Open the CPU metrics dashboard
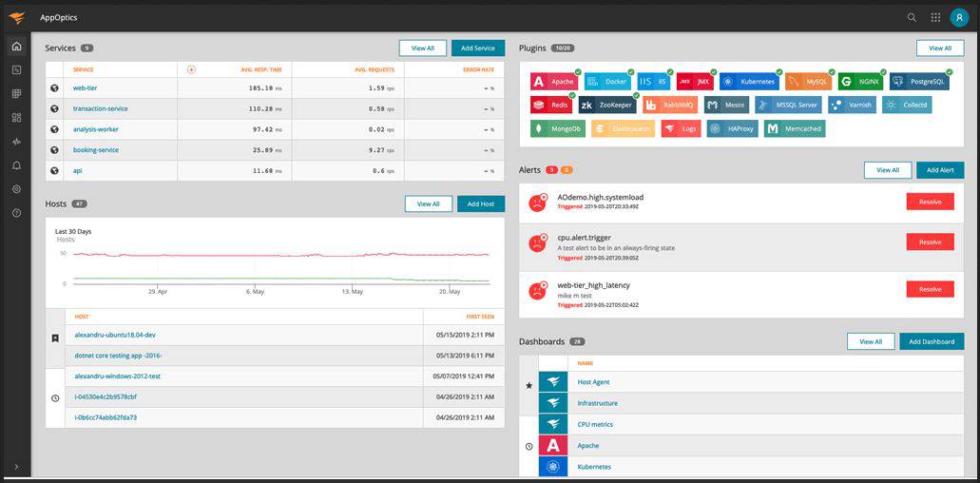Image resolution: width=980 pixels, height=483 pixels. 595,424
